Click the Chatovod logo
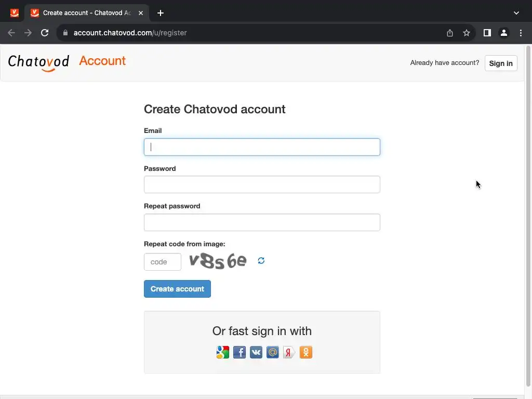This screenshot has height=399, width=532. tap(38, 62)
